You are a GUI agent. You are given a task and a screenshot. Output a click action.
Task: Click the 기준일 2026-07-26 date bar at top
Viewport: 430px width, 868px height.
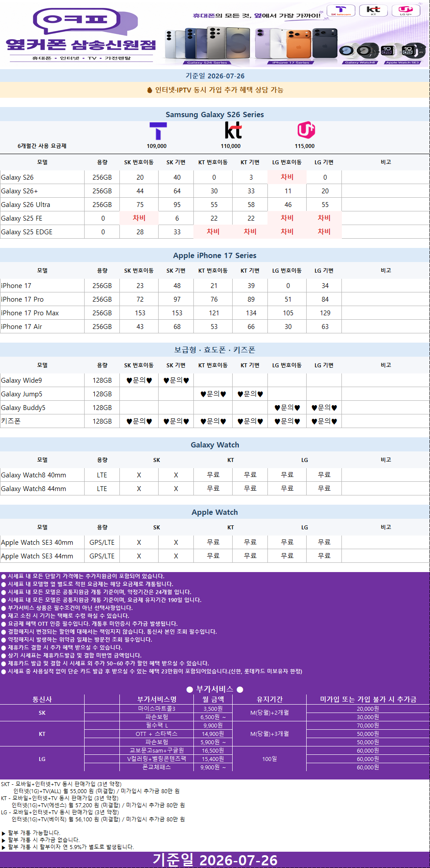click(215, 76)
